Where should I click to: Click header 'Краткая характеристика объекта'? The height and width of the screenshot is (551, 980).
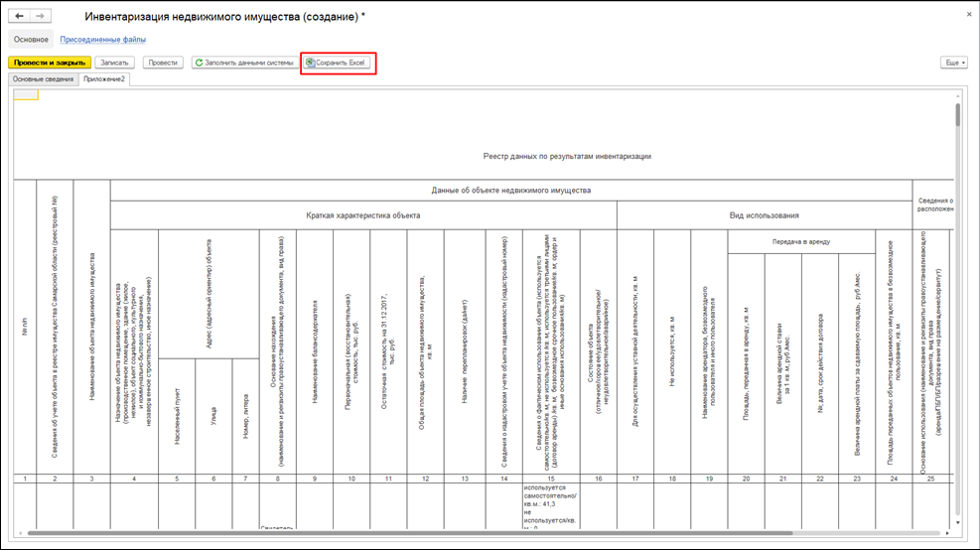[x=363, y=215]
